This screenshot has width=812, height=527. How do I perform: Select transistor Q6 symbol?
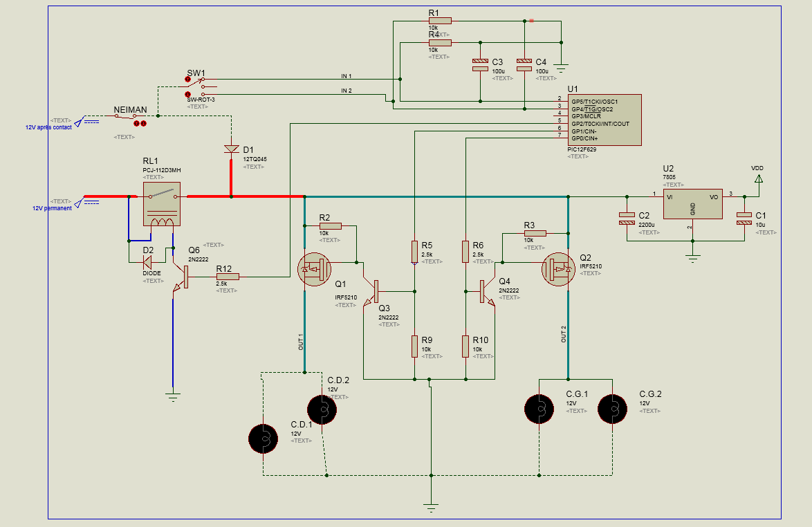(181, 277)
